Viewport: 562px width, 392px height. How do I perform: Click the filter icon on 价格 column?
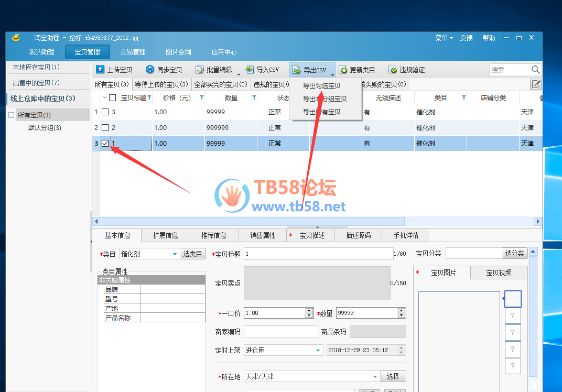click(x=202, y=98)
